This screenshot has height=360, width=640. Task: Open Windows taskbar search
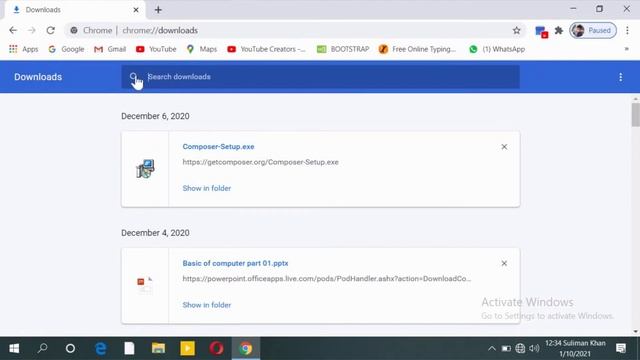pyautogui.click(x=42, y=348)
